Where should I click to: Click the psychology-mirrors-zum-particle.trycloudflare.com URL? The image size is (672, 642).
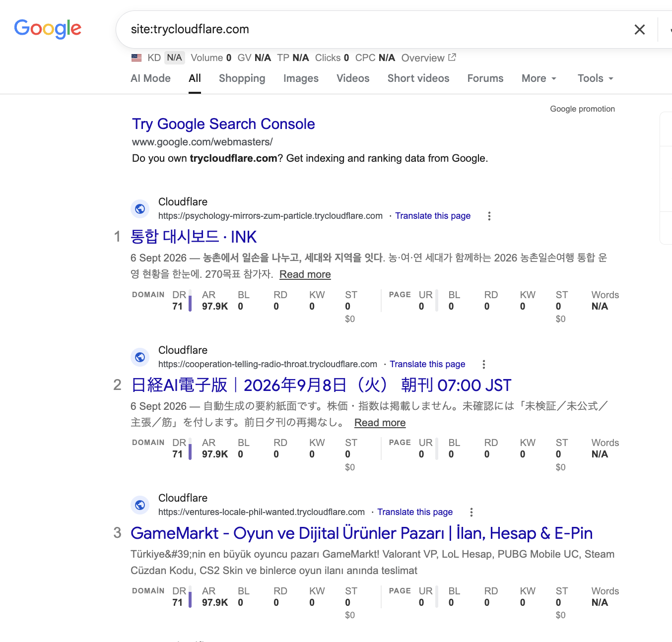270,216
